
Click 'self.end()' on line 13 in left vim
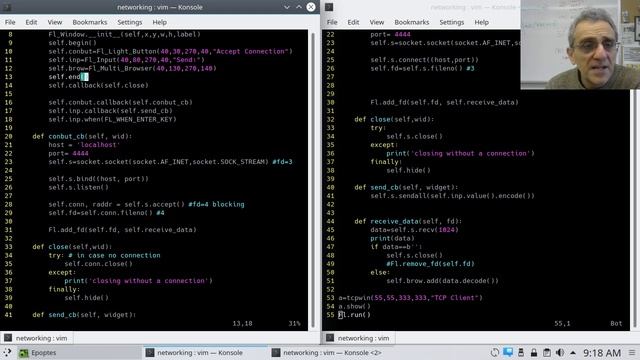click(x=68, y=77)
